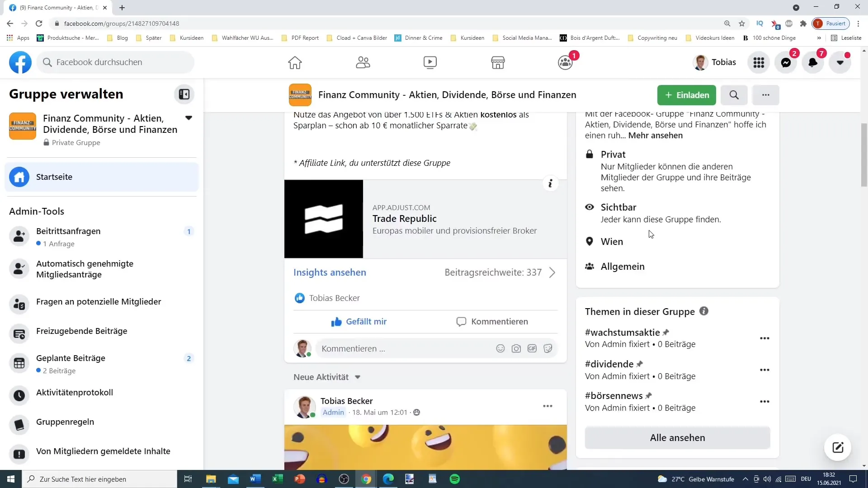Click Windows taskbar search field
868x488 pixels.
point(99,479)
